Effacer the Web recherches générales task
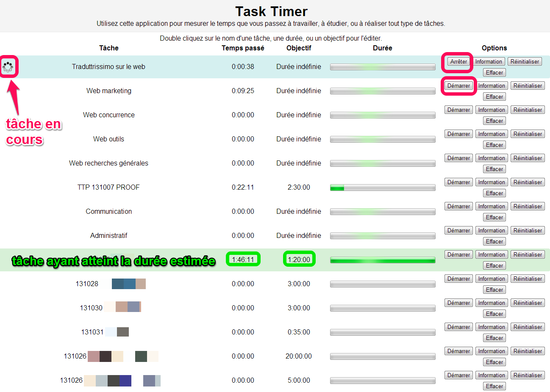 coord(494,169)
